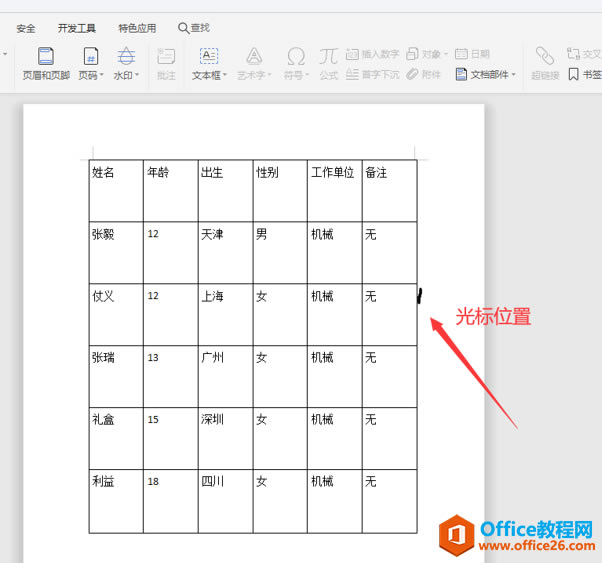Click the 出生 header cell
The width and height of the screenshot is (602, 563).
[x=226, y=191]
